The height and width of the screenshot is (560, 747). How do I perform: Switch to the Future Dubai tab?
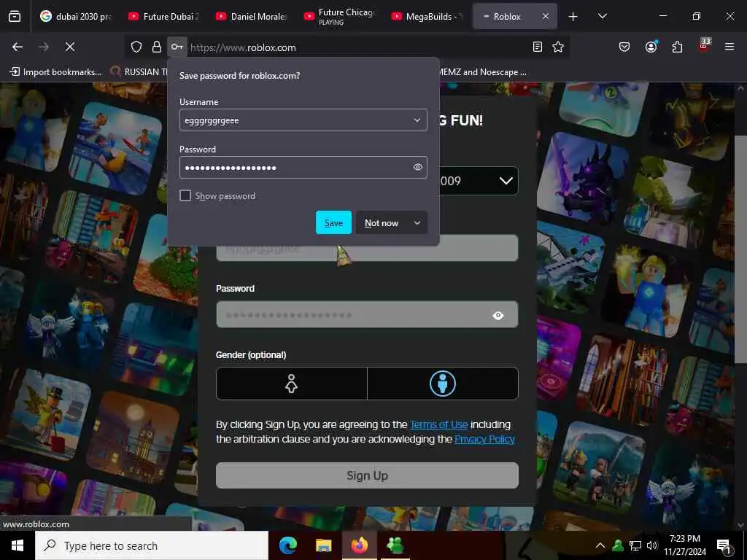[x=163, y=17]
